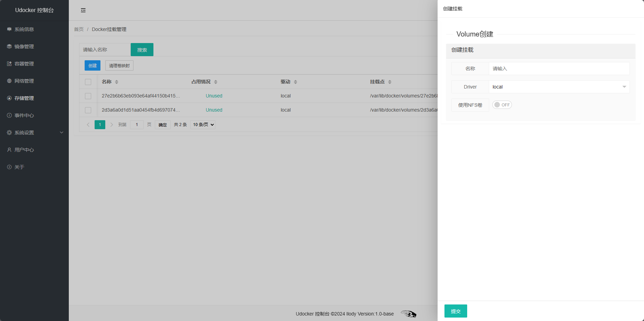Check the row for volume 2d3a6a0d1d51aa0454fb4d697074
Image resolution: width=644 pixels, height=321 pixels.
pyautogui.click(x=88, y=110)
